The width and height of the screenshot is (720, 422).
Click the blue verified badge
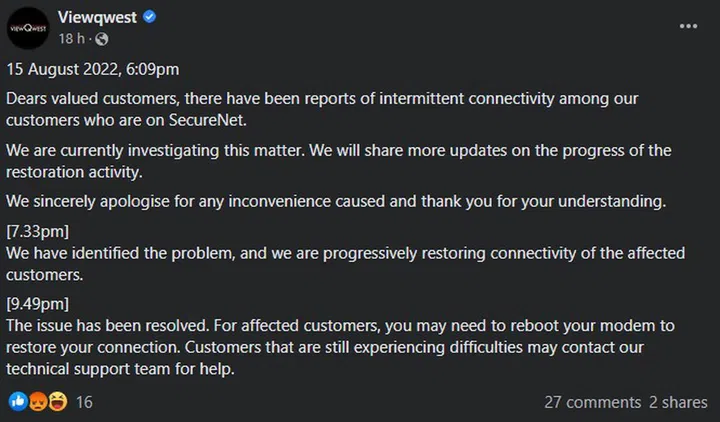pyautogui.click(x=150, y=19)
